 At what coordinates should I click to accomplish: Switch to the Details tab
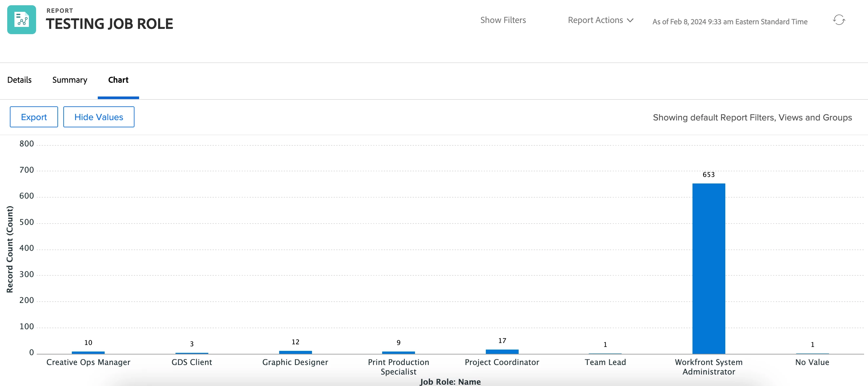pyautogui.click(x=19, y=80)
